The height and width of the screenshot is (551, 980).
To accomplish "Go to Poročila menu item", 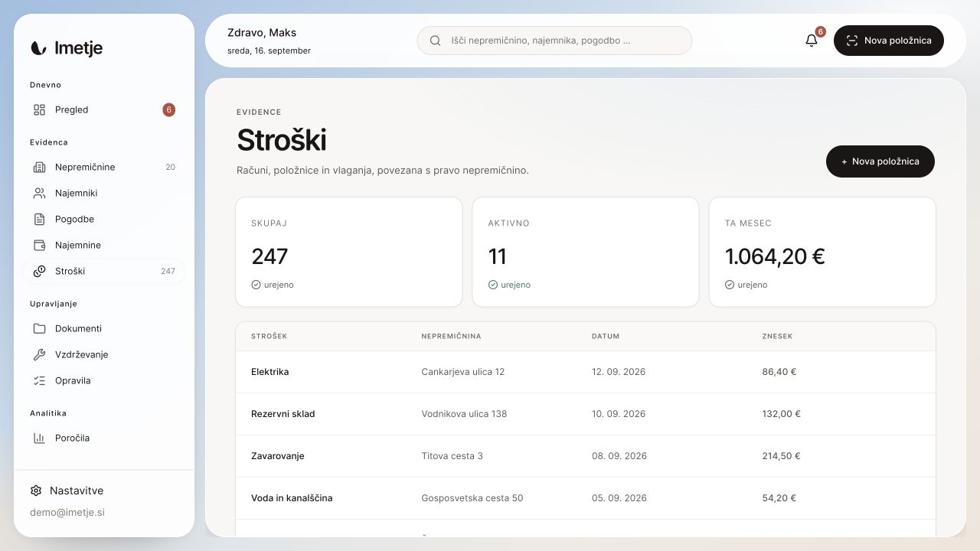I will click(104, 438).
